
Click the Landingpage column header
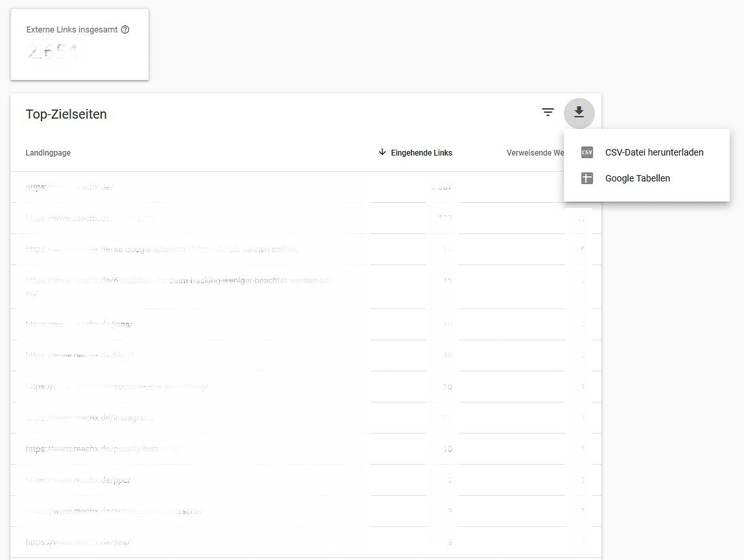(48, 153)
